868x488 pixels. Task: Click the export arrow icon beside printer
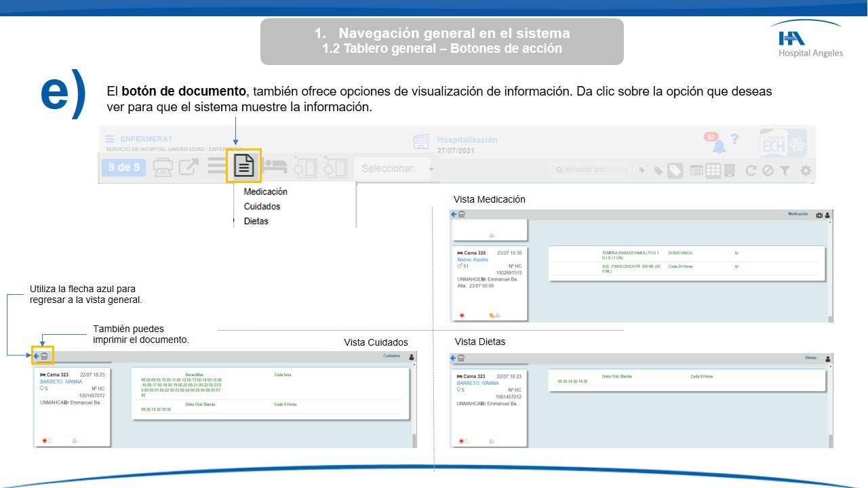[189, 167]
